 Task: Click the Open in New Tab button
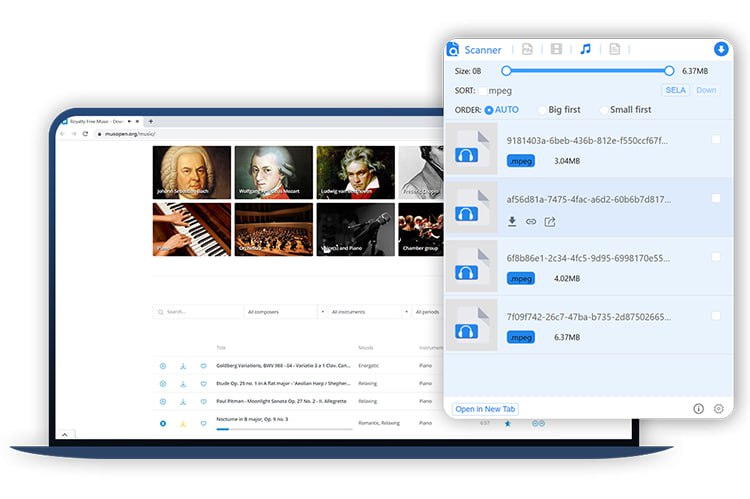(x=485, y=409)
